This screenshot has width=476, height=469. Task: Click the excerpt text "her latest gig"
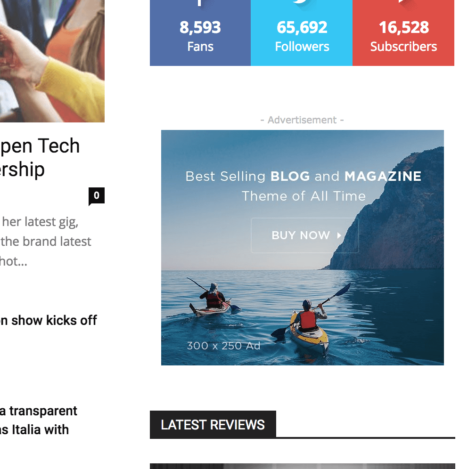point(41,222)
